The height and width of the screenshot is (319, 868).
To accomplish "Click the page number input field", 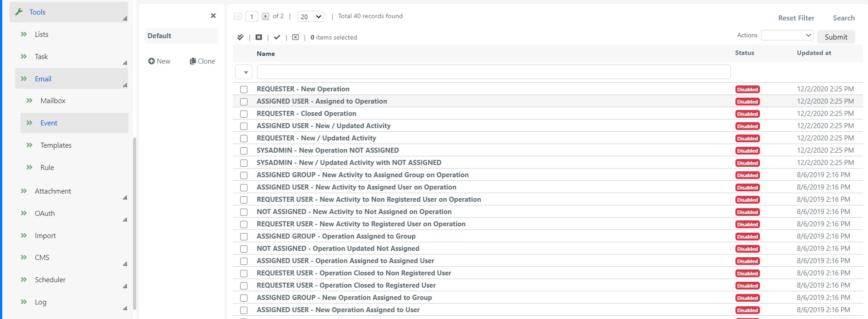I will pos(252,16).
